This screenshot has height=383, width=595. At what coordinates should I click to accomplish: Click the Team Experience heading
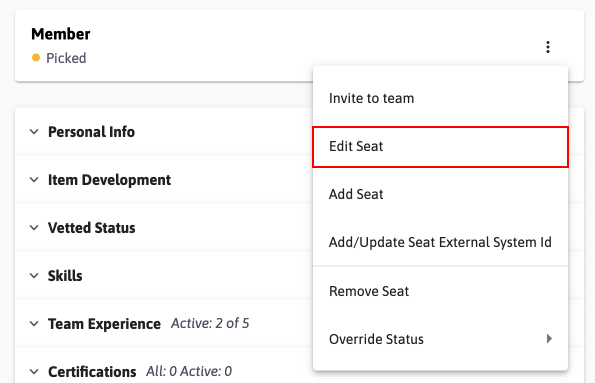click(x=104, y=324)
